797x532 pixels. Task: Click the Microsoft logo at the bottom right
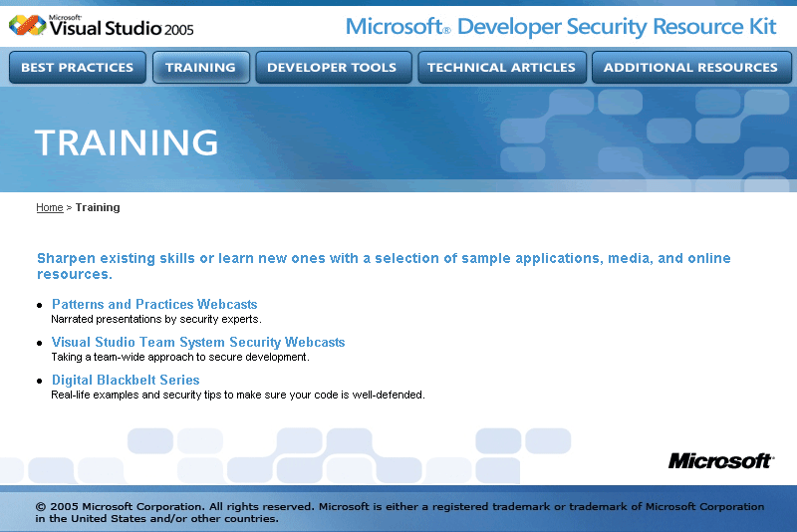pos(720,461)
